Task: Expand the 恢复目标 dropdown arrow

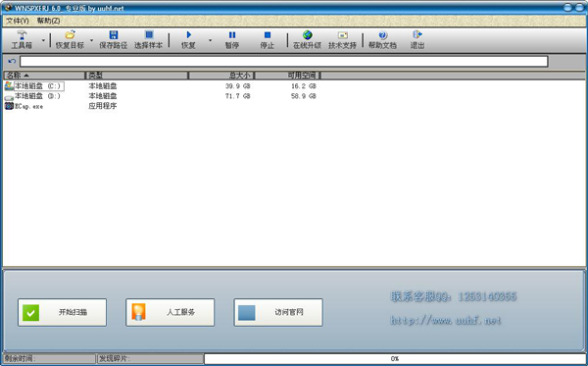Action: click(x=91, y=40)
